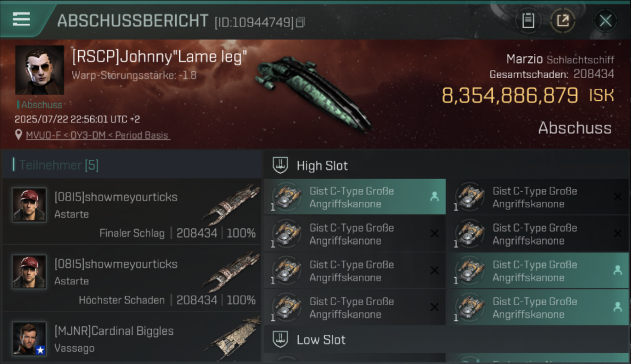Click the X marker on top-right Angriffskanone
The image size is (631, 364).
(617, 197)
